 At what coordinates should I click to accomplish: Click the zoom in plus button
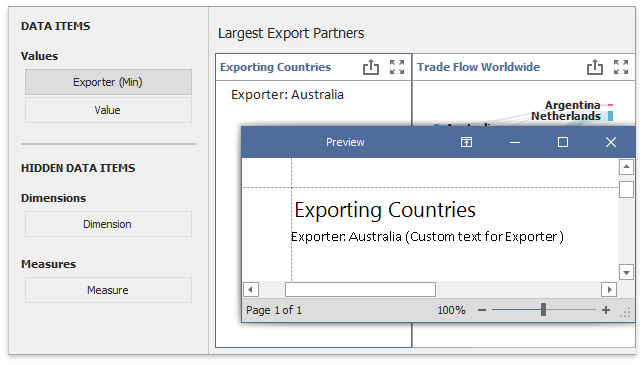(606, 310)
